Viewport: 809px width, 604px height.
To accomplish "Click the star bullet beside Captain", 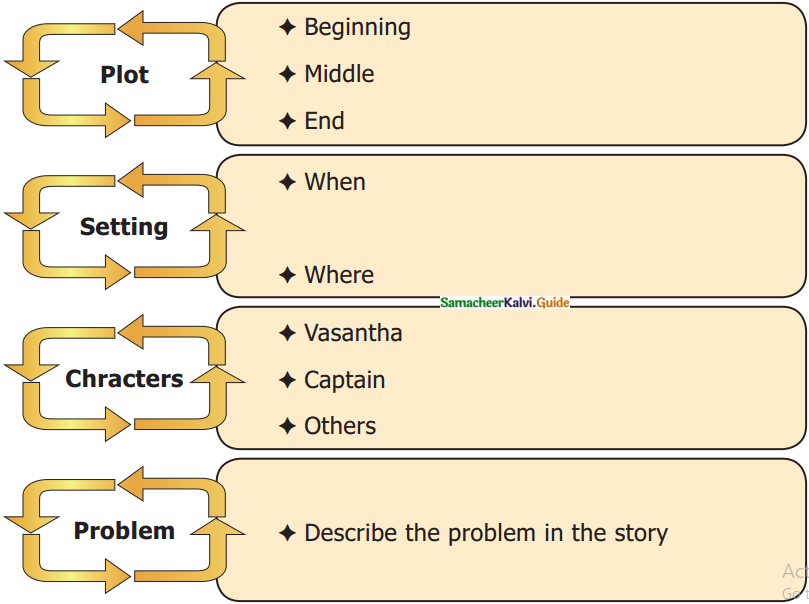I will [287, 380].
